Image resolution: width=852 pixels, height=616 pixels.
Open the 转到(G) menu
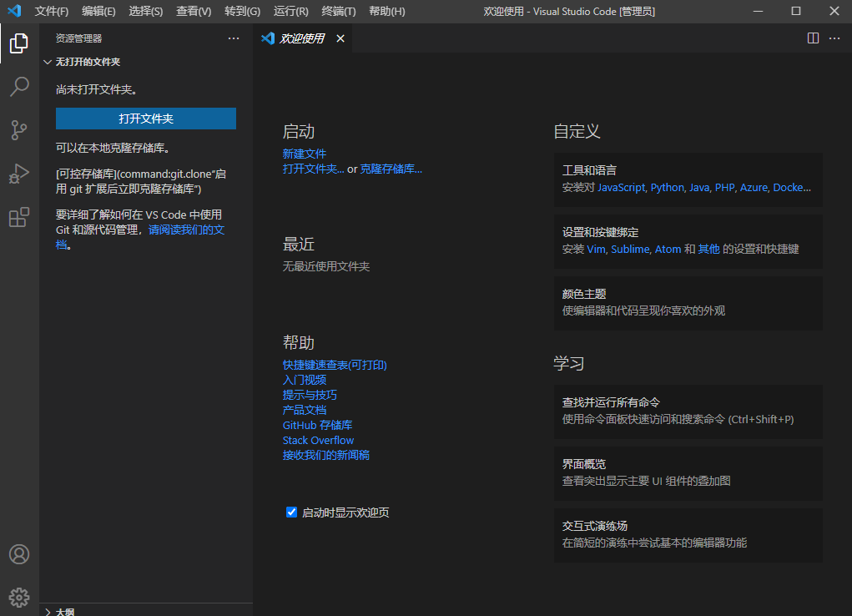[242, 11]
